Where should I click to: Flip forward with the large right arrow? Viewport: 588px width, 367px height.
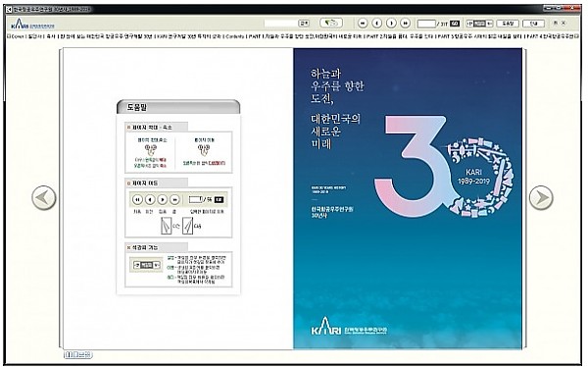[541, 198]
